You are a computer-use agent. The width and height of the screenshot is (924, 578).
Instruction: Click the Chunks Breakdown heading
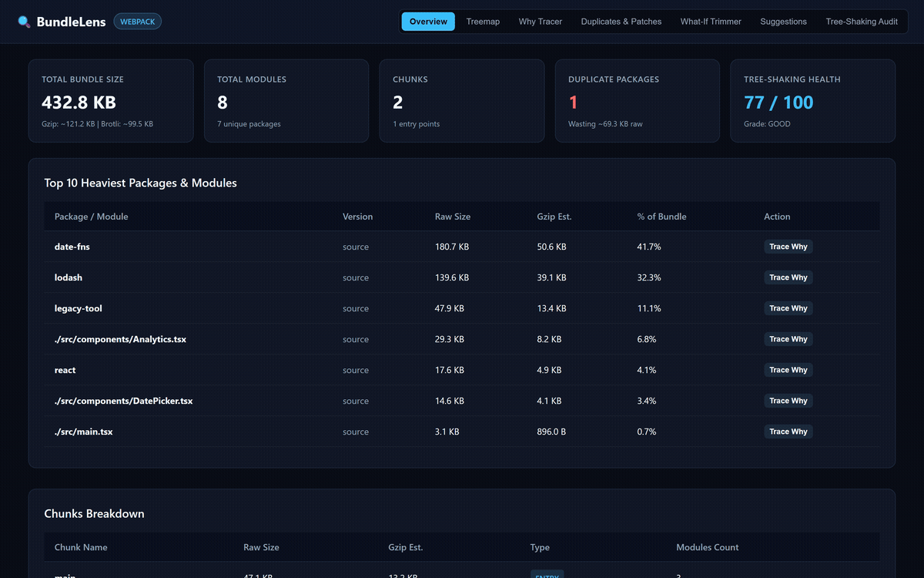(94, 513)
